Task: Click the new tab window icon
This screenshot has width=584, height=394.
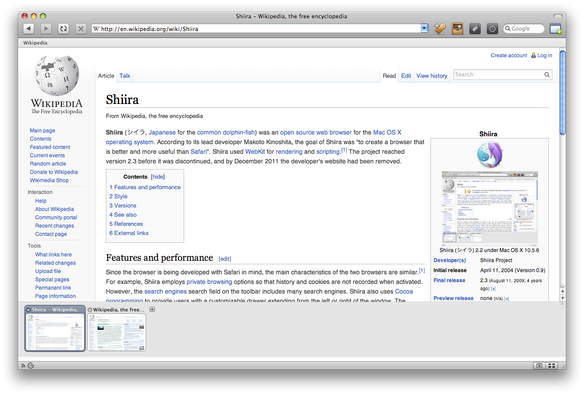Action: (x=556, y=29)
